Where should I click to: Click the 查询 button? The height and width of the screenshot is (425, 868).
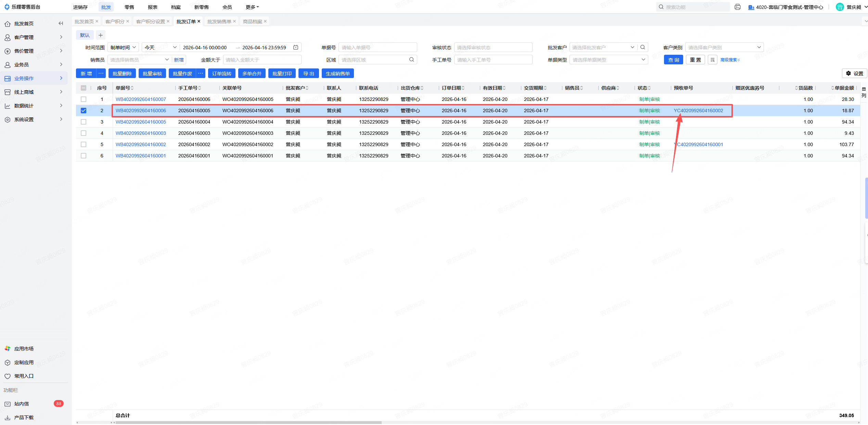click(x=673, y=60)
